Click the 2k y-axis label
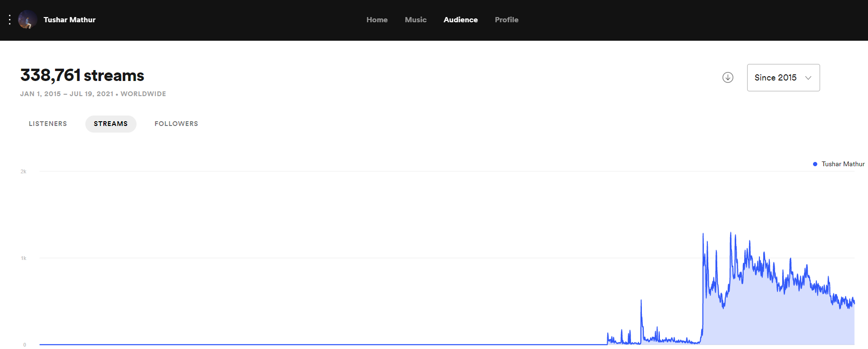868x349 pixels. (x=23, y=171)
